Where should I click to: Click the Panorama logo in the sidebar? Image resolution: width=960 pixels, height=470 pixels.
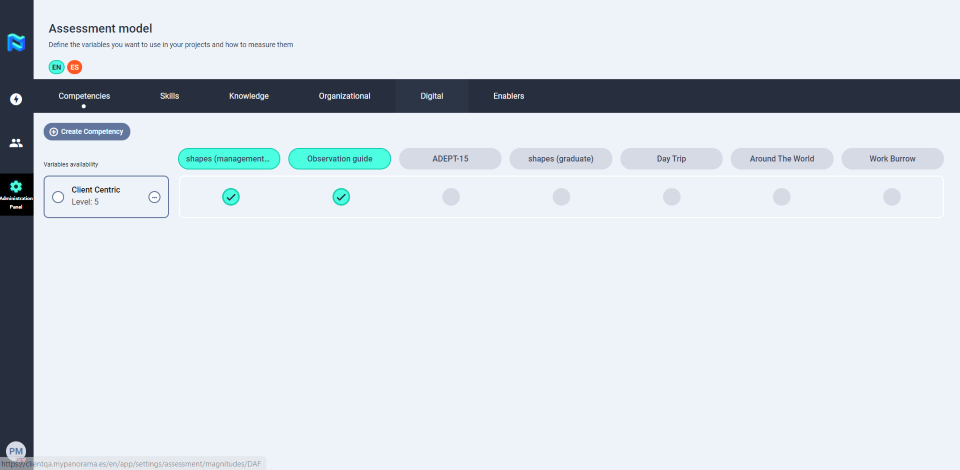[x=16, y=43]
